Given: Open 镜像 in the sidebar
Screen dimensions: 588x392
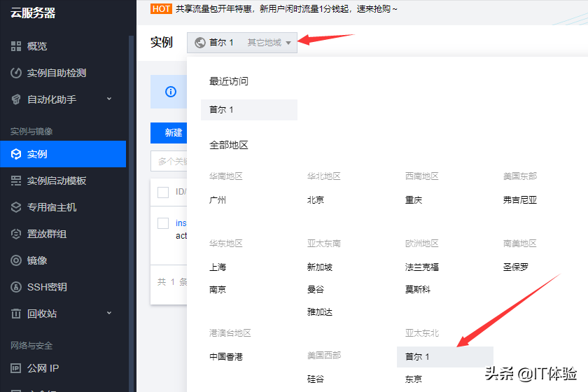Looking at the screenshot, I should [x=63, y=260].
